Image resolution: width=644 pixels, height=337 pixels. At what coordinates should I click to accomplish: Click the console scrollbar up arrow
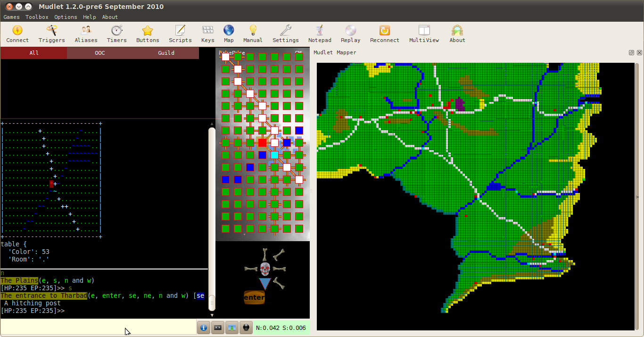tap(212, 123)
